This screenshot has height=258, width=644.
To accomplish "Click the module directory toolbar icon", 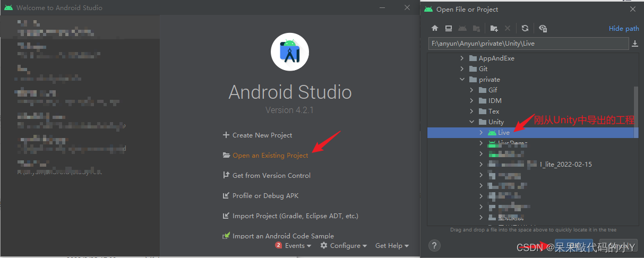I will [x=476, y=28].
